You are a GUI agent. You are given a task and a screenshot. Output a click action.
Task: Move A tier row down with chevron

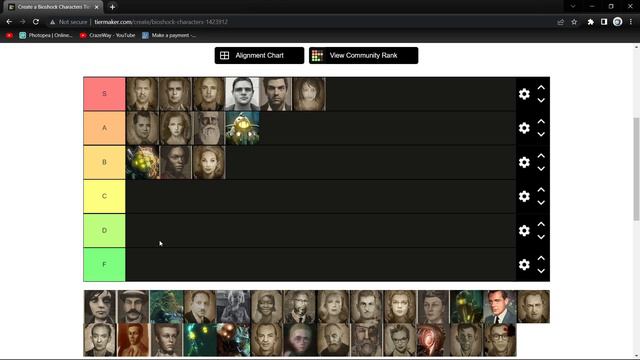coord(541,135)
